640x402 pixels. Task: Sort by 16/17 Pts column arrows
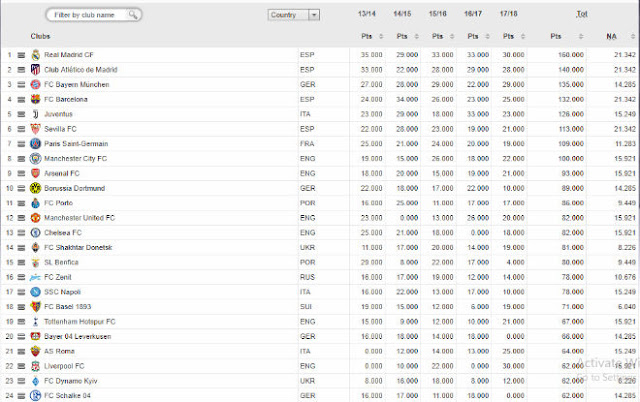click(487, 36)
